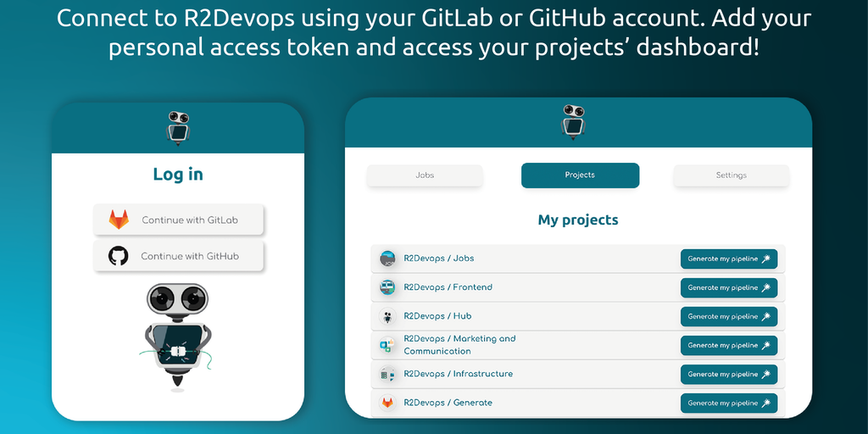
Task: Click robot logo atop the projects dashboard
Action: (573, 122)
